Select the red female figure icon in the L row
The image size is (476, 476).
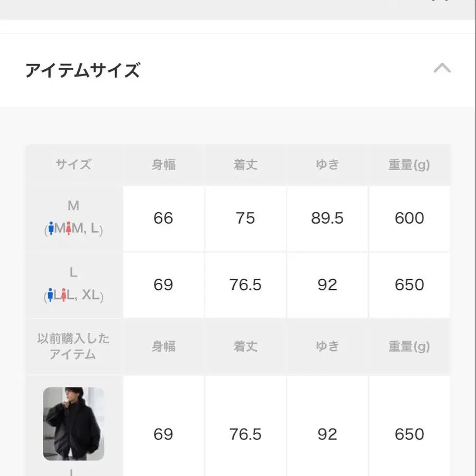pos(64,295)
